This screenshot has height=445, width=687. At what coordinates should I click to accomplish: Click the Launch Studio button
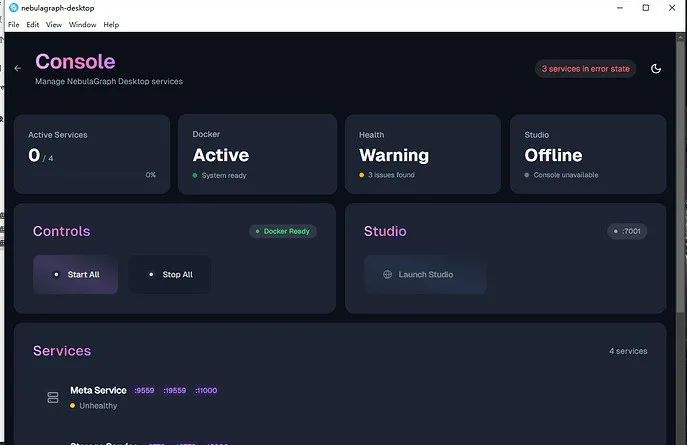point(425,275)
